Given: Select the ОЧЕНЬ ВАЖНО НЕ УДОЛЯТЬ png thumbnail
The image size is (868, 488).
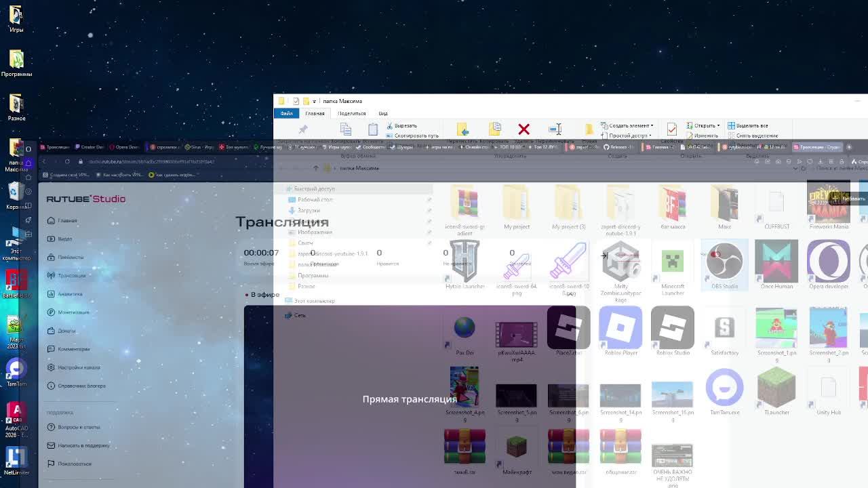Looking at the screenshot, I should coord(672,465).
